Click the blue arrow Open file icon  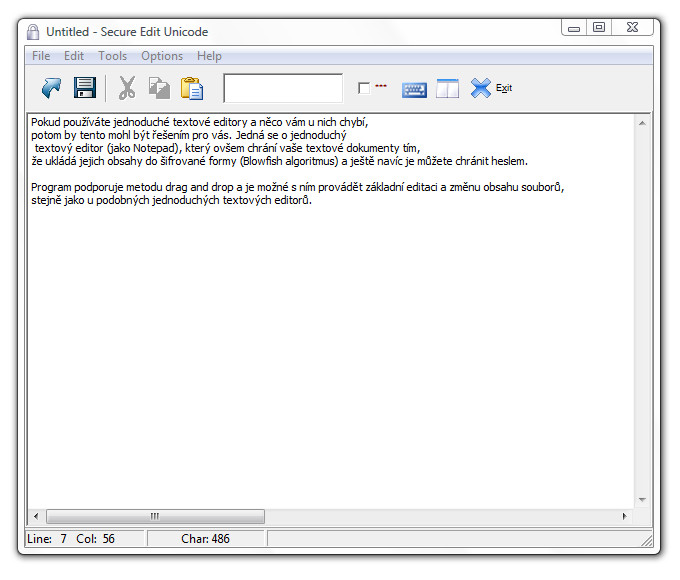pyautogui.click(x=51, y=88)
